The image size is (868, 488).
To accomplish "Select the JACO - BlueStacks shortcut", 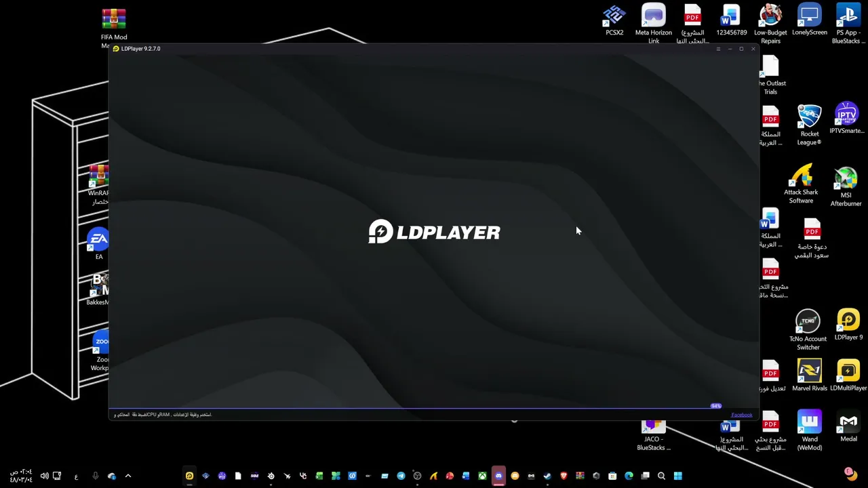I will coord(654,436).
